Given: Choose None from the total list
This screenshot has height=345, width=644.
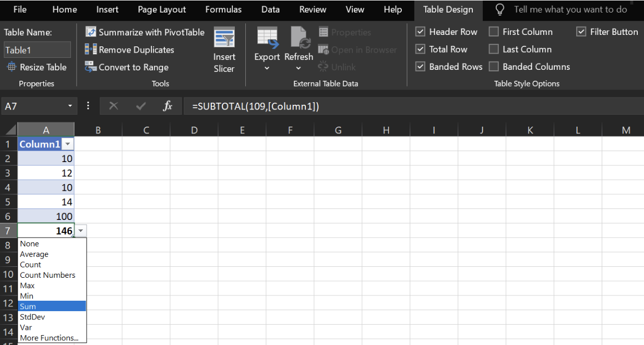Looking at the screenshot, I should click(x=52, y=244).
